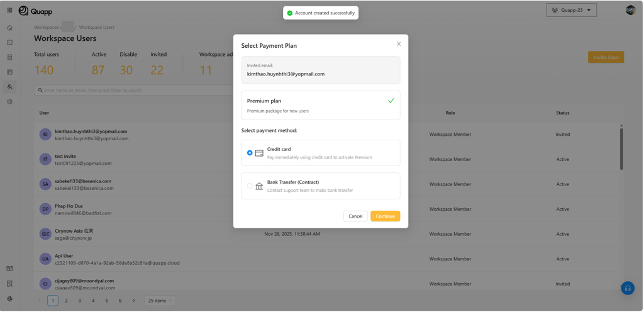644x312 pixels.
Task: Click the Quapp logo
Action: (35, 11)
